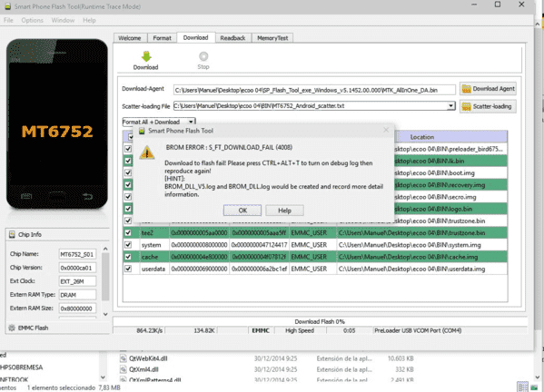Click the Ext Clock field EXT_26M
The height and width of the screenshot is (392, 544).
click(77, 281)
